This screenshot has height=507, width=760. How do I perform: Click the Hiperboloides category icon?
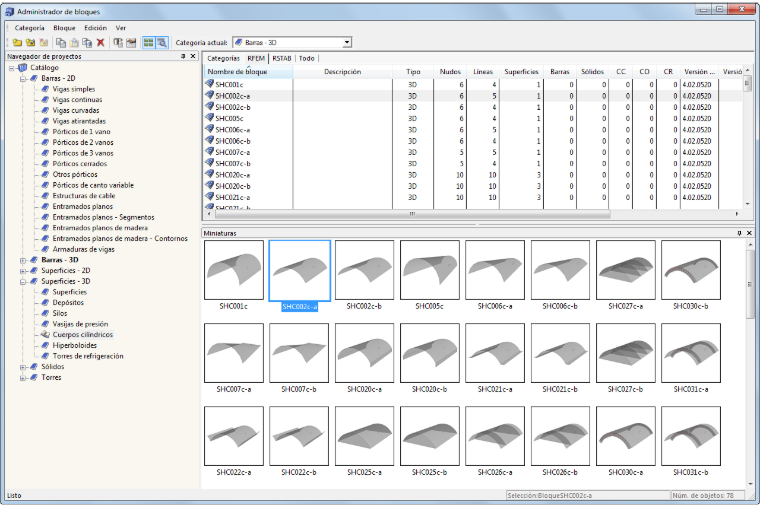46,346
